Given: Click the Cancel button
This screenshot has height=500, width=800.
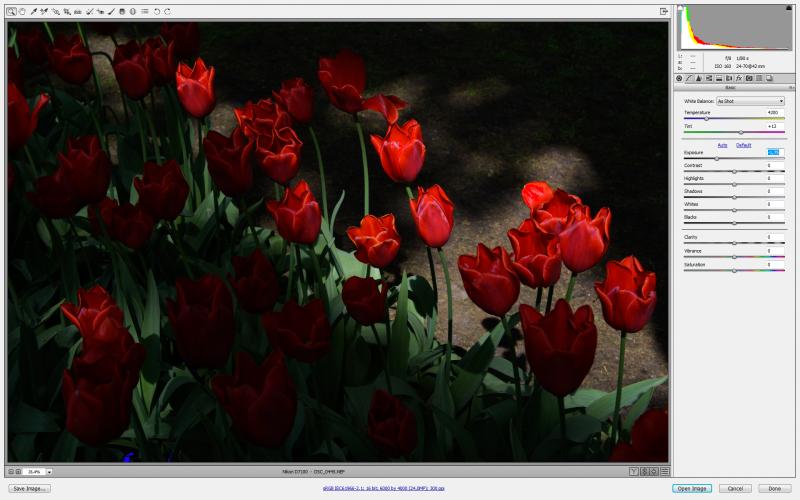Looking at the screenshot, I should 735,488.
